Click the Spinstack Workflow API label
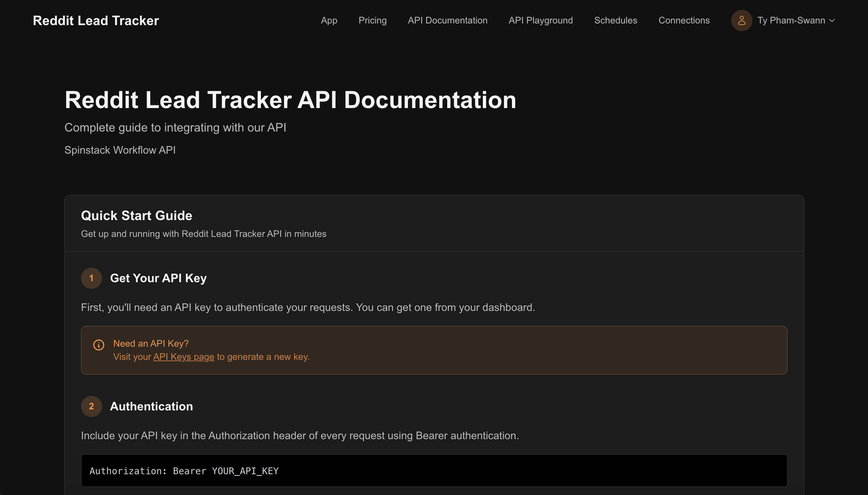This screenshot has width=868, height=495. [x=120, y=150]
